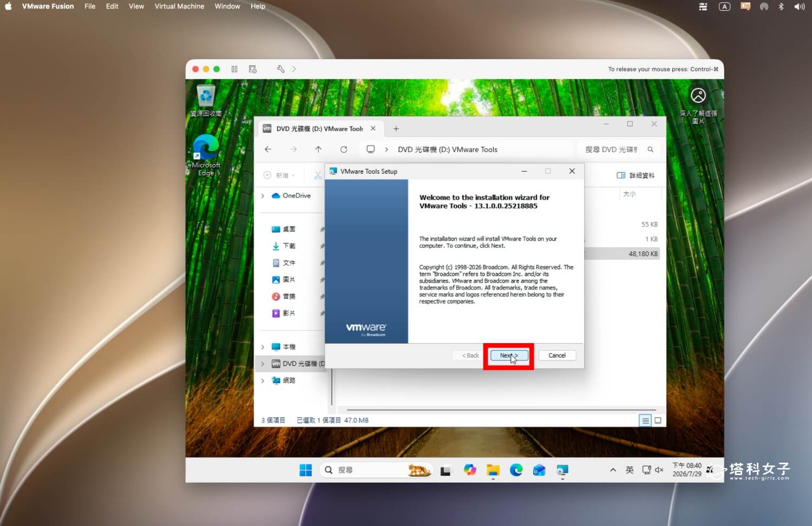Go forward in File Explorer

click(293, 149)
